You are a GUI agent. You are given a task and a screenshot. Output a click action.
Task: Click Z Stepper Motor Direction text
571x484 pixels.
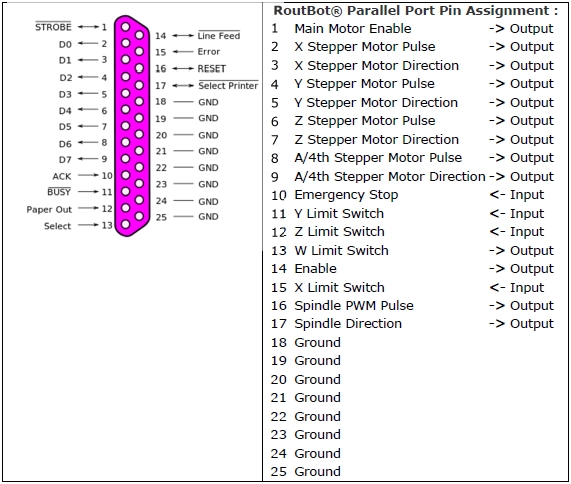click(377, 139)
